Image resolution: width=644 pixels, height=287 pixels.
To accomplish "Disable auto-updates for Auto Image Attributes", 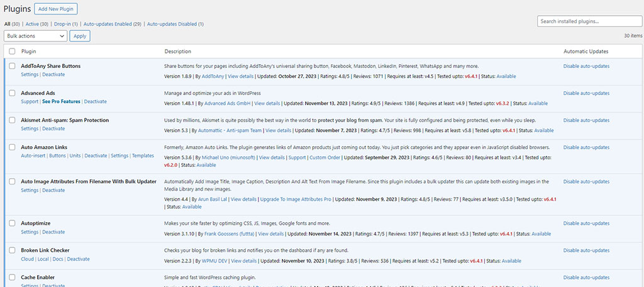I will click(x=586, y=181).
